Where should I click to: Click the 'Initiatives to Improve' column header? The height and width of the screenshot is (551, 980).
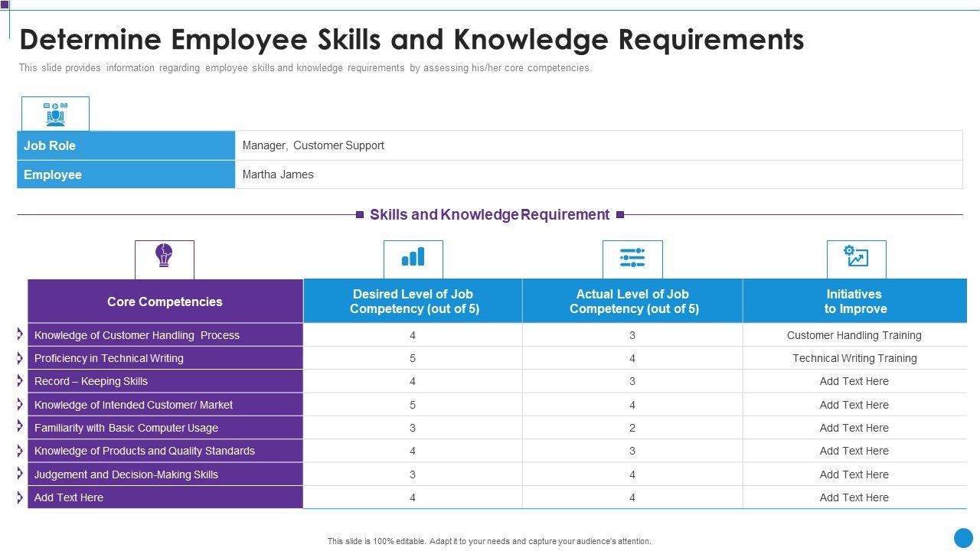point(855,302)
